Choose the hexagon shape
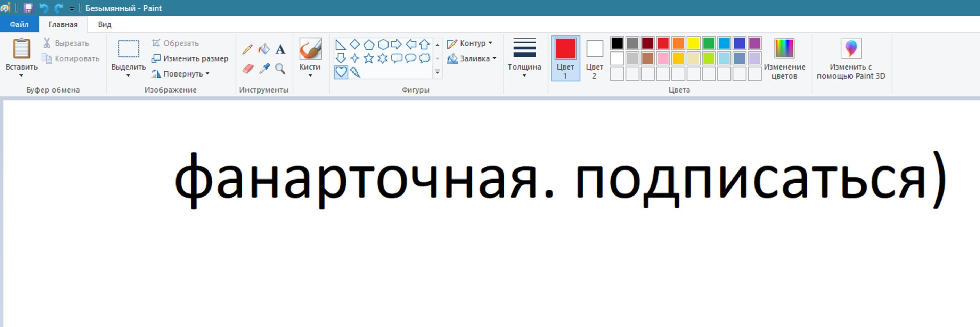The width and height of the screenshot is (980, 327). [x=383, y=45]
